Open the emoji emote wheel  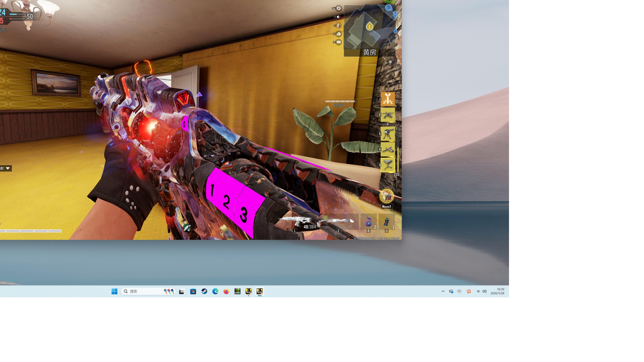click(x=339, y=34)
